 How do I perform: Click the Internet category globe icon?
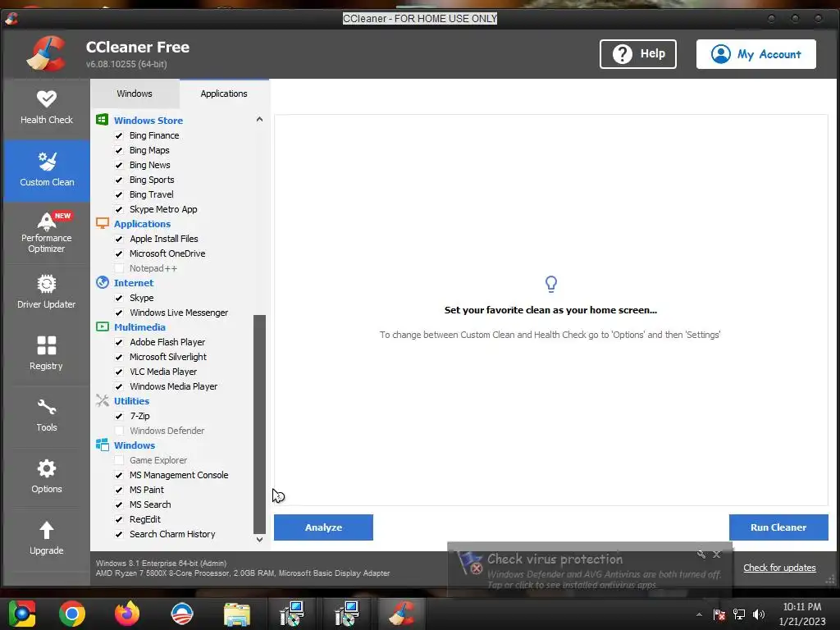point(102,282)
